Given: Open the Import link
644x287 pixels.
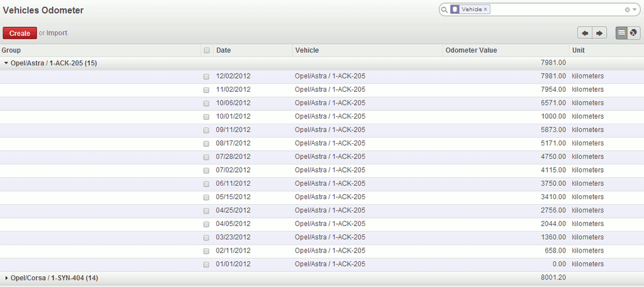Looking at the screenshot, I should 57,33.
